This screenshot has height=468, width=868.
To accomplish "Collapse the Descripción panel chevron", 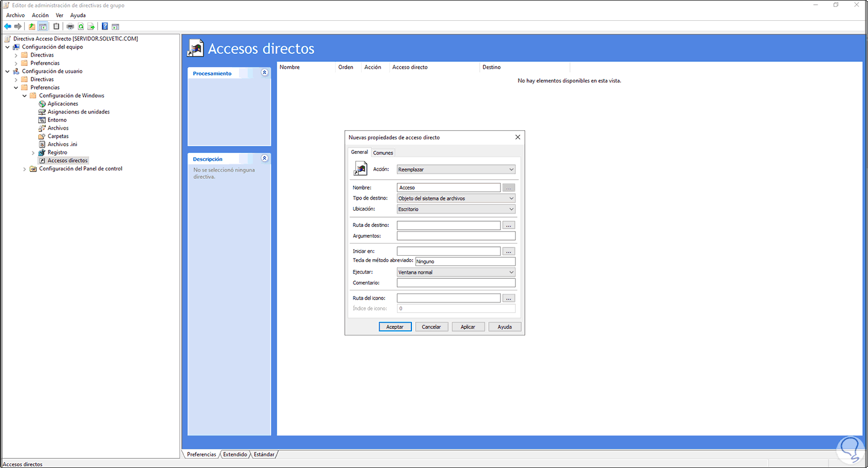I will [x=264, y=159].
